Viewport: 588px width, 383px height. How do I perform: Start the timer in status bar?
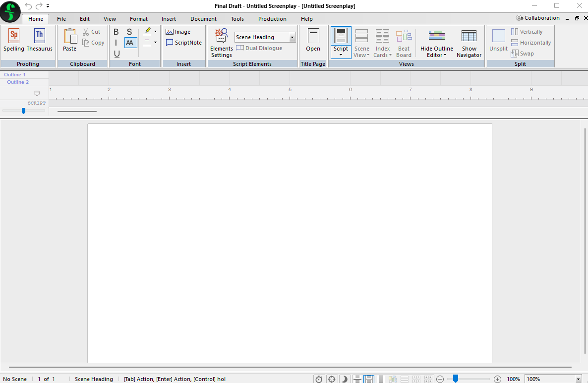coord(319,379)
